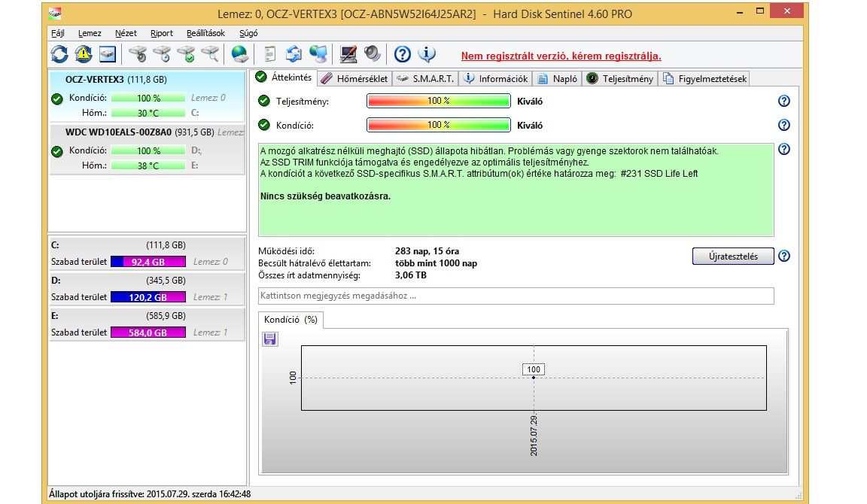Click green check icon of OCZ-VERTEX3 disk
Image resolution: width=867 pixels, height=504 pixels.
[57, 99]
